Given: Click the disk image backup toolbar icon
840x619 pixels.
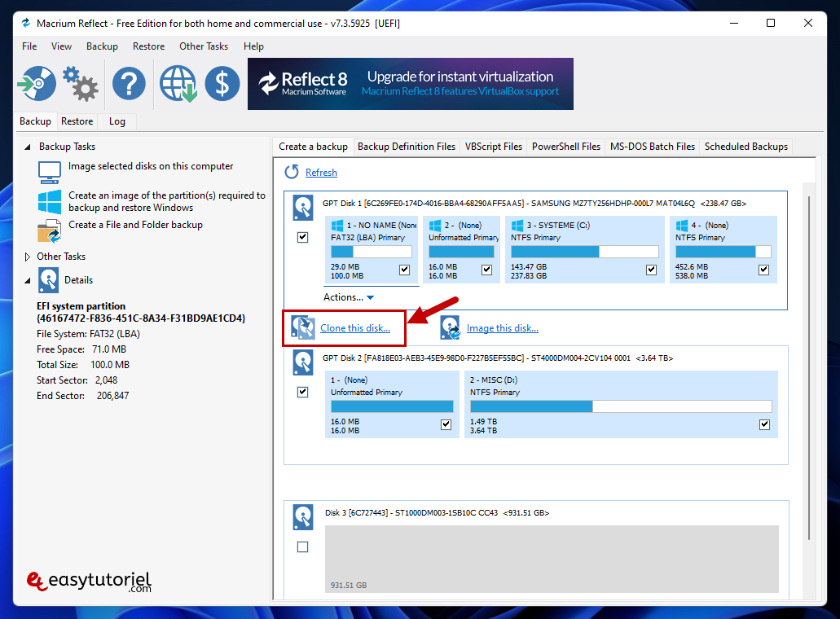Looking at the screenshot, I should click(x=37, y=84).
